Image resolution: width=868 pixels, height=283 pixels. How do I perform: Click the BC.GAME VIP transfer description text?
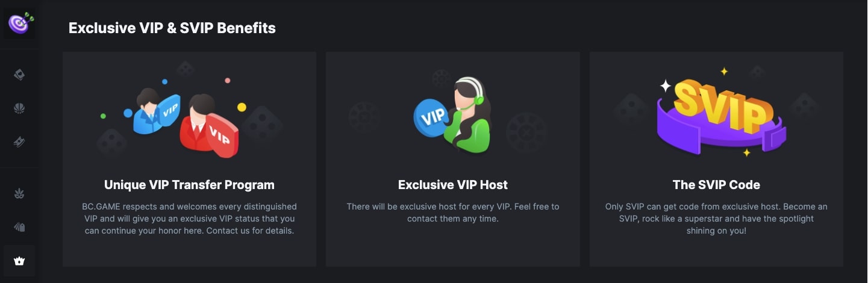coord(189,219)
